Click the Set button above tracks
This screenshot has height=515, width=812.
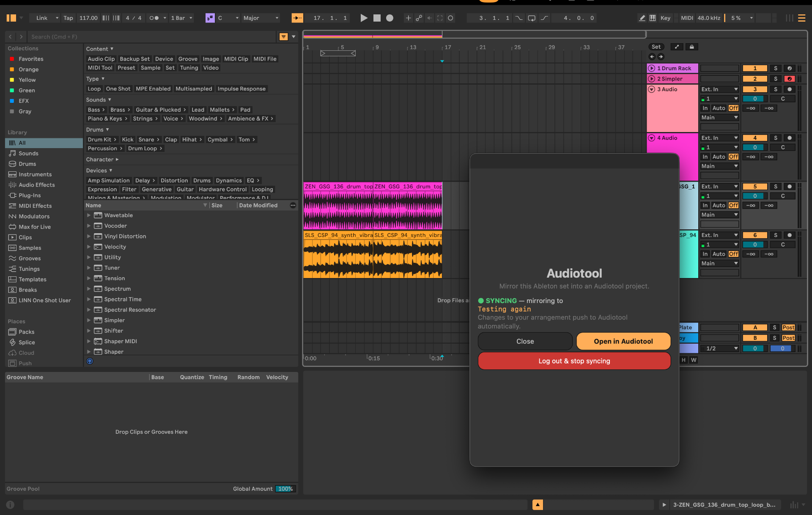(656, 47)
